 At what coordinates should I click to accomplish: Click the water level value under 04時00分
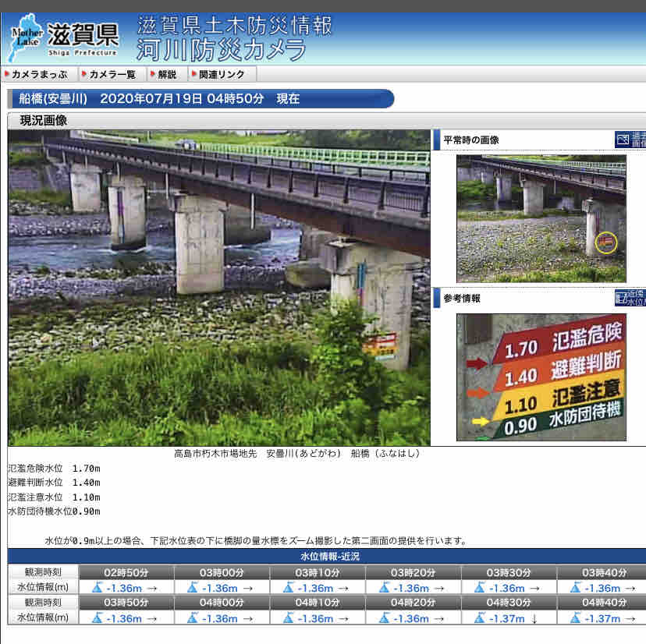(x=219, y=618)
